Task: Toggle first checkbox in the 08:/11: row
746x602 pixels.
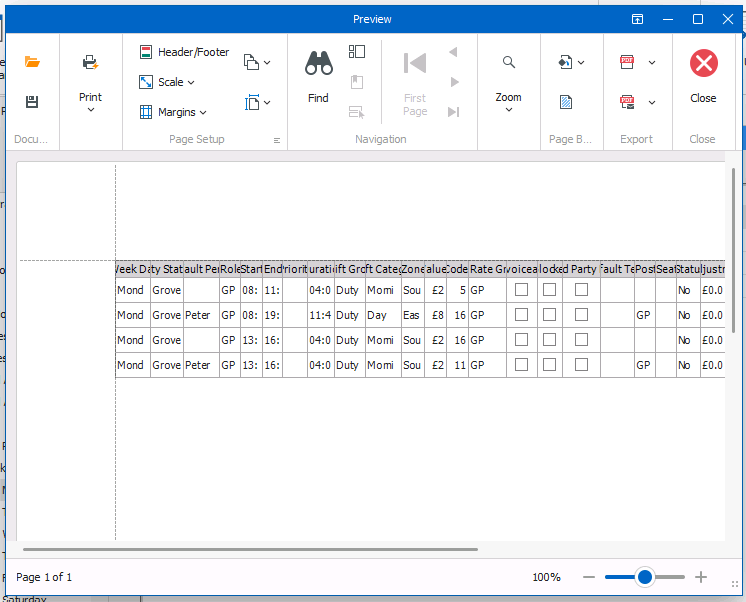Action: (521, 289)
